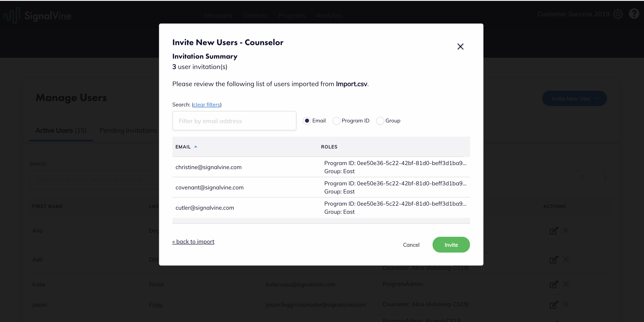Cancel the invitation dialog
This screenshot has height=322, width=644.
tap(411, 245)
